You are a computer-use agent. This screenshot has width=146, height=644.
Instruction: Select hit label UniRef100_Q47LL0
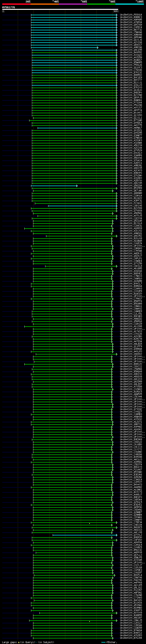click(131, 555)
